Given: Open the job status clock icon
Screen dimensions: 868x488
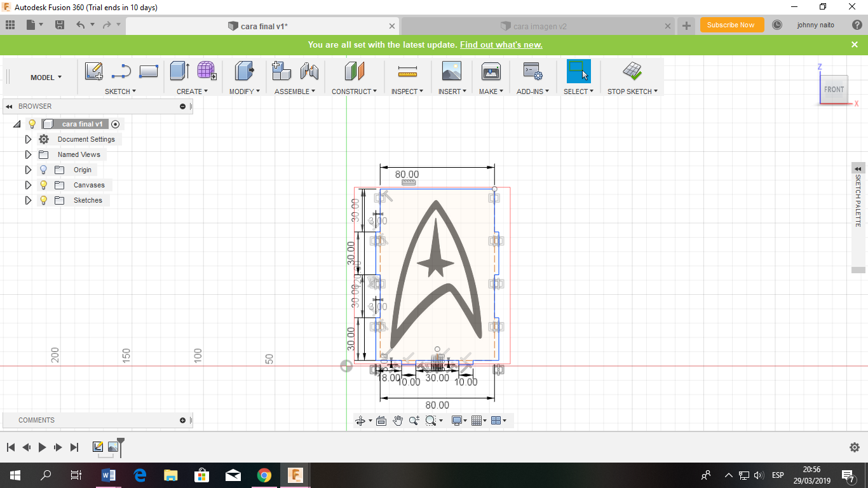Looking at the screenshot, I should click(776, 25).
